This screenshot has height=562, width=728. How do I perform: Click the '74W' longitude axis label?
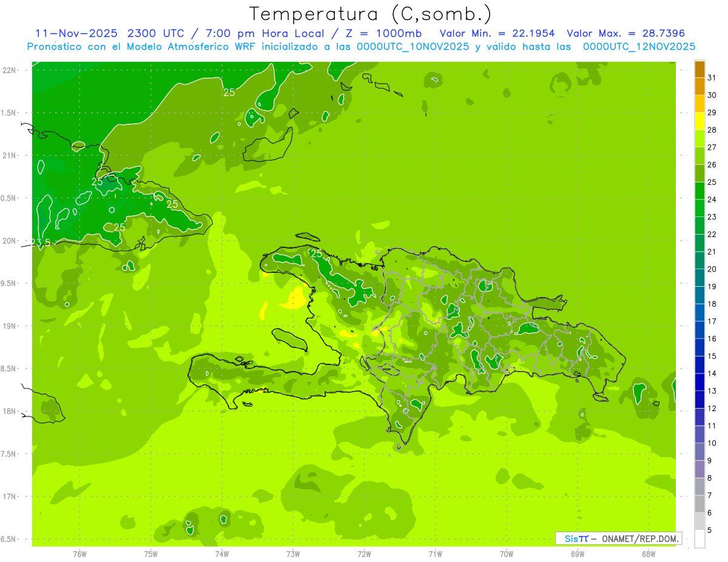coord(222,554)
